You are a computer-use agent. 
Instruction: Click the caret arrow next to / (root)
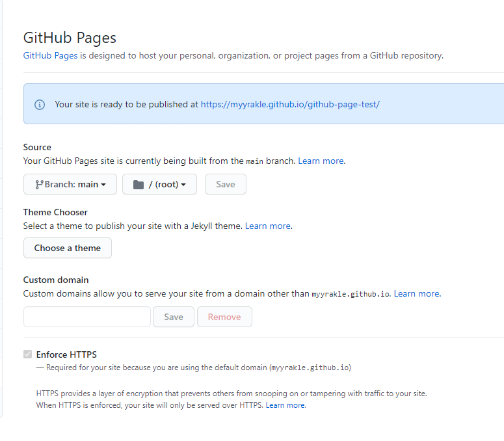coord(183,185)
